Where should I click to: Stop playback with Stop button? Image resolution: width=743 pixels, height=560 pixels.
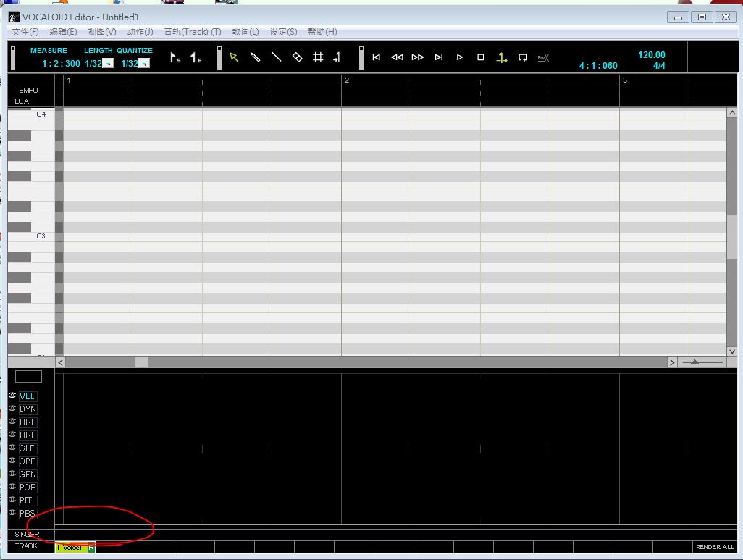tap(480, 57)
